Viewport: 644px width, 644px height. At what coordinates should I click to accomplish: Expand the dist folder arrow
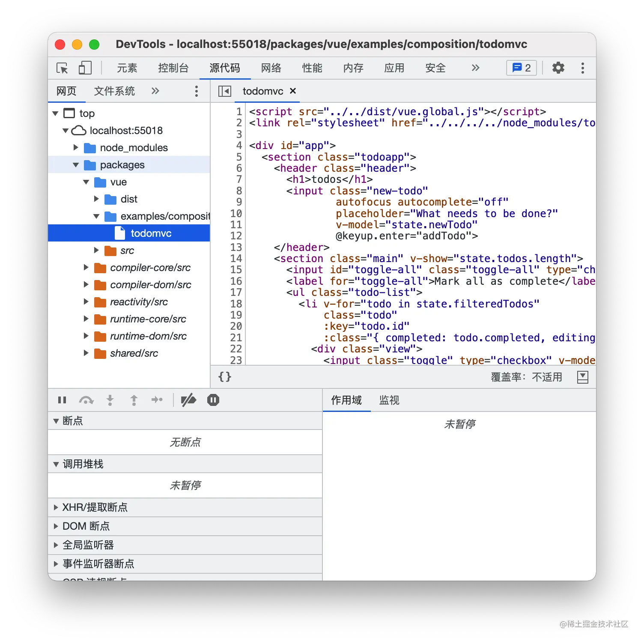click(96, 199)
